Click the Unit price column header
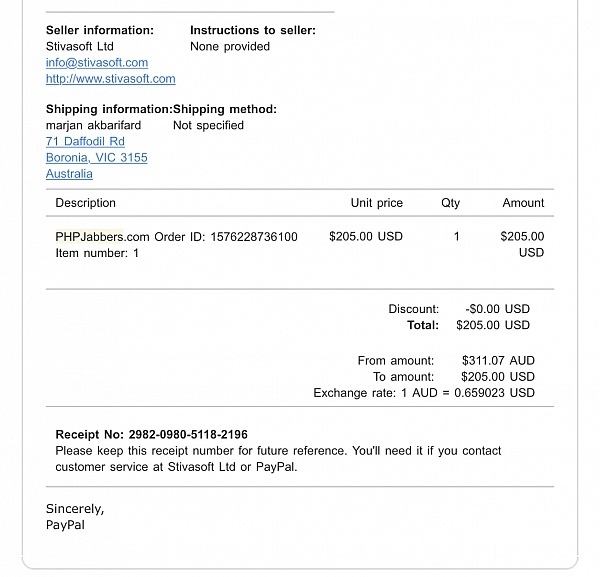The height and width of the screenshot is (577, 600). [376, 203]
